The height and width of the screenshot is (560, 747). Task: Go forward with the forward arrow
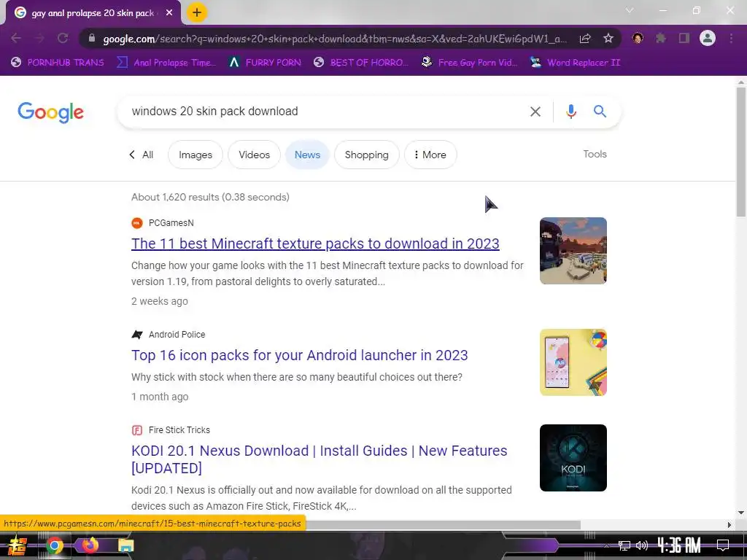click(39, 38)
